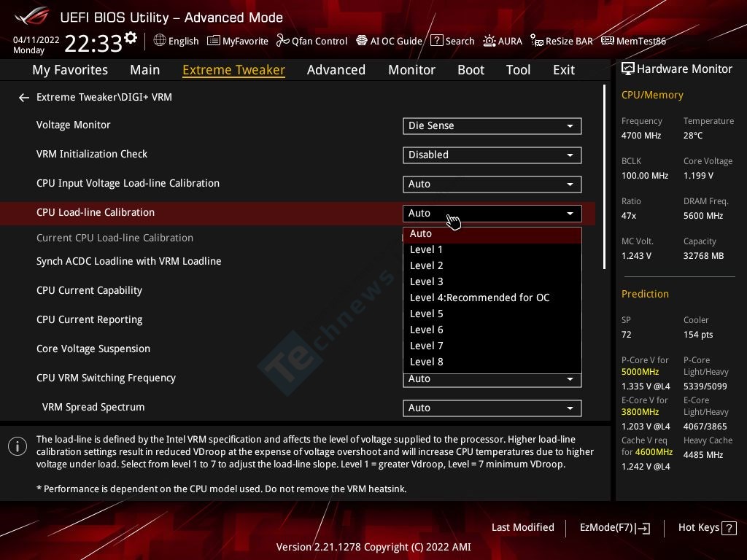Switch to the Boot tab
This screenshot has width=747, height=560.
[471, 70]
